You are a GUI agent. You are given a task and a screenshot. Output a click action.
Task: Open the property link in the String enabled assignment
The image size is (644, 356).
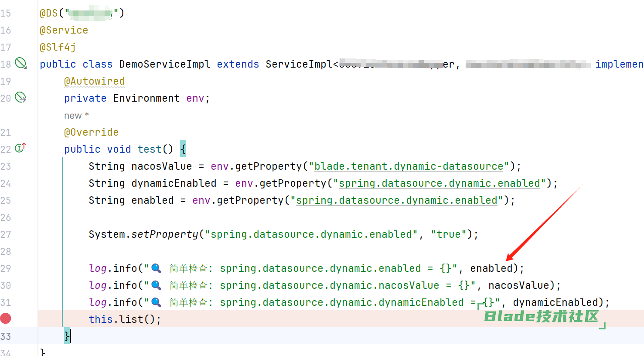(x=396, y=200)
